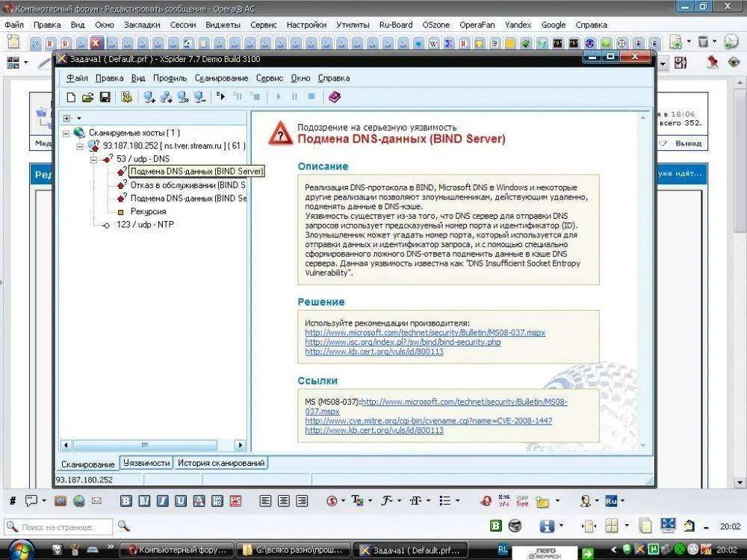Click the Поиск на странице search field
The image size is (747, 560).
[x=58, y=527]
